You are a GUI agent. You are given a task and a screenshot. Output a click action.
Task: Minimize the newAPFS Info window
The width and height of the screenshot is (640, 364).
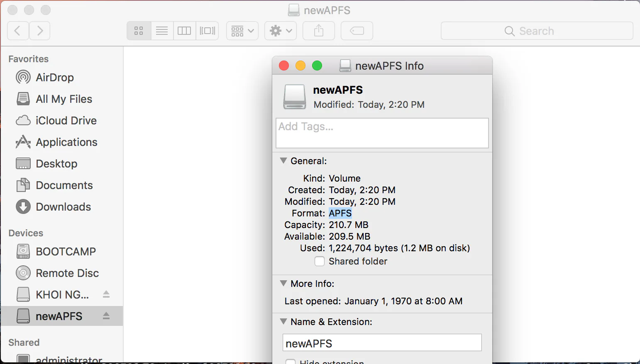(x=300, y=66)
